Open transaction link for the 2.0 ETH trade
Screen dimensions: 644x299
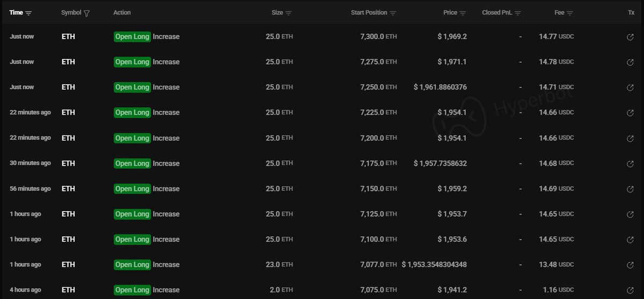(x=631, y=290)
